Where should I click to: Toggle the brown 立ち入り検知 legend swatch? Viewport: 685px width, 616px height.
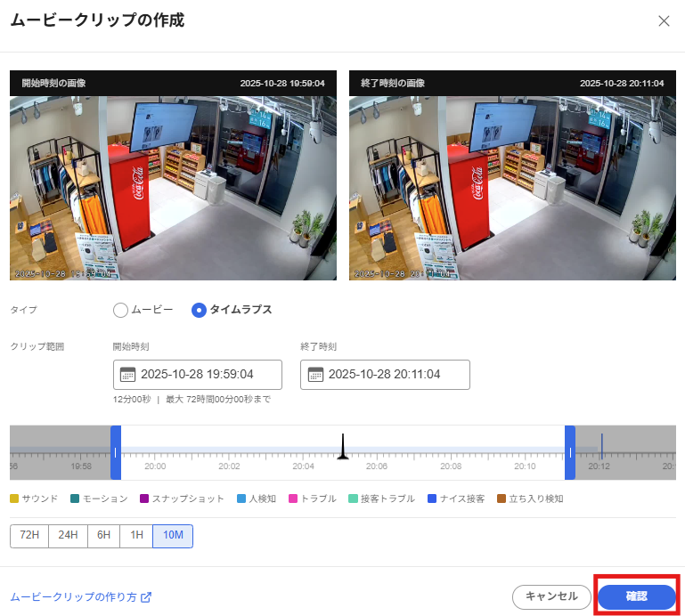tap(502, 498)
